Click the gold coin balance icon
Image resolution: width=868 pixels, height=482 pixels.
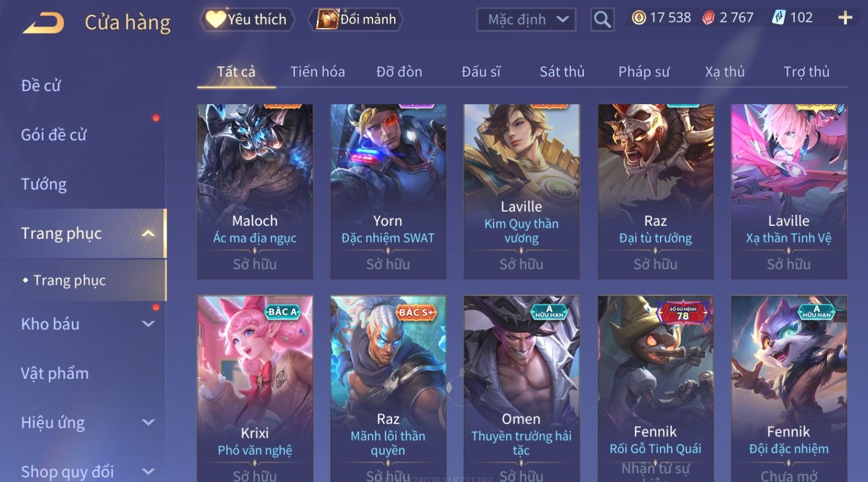pos(639,18)
